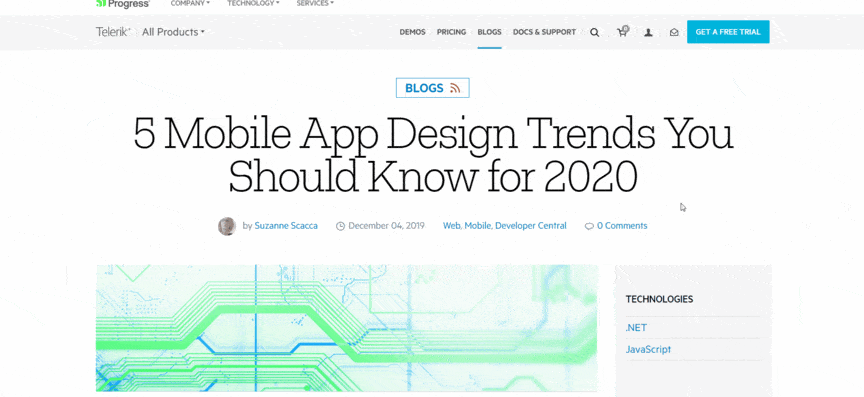Expand the COMPANY menu
Screen dimensions: 864x397
pos(190,3)
